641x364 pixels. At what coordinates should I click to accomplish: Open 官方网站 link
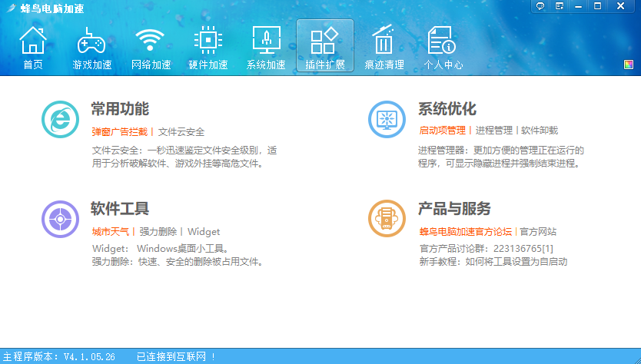[x=538, y=232]
